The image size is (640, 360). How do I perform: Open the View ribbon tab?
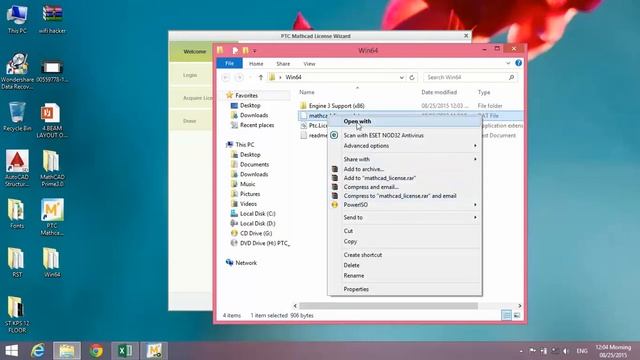click(x=309, y=64)
